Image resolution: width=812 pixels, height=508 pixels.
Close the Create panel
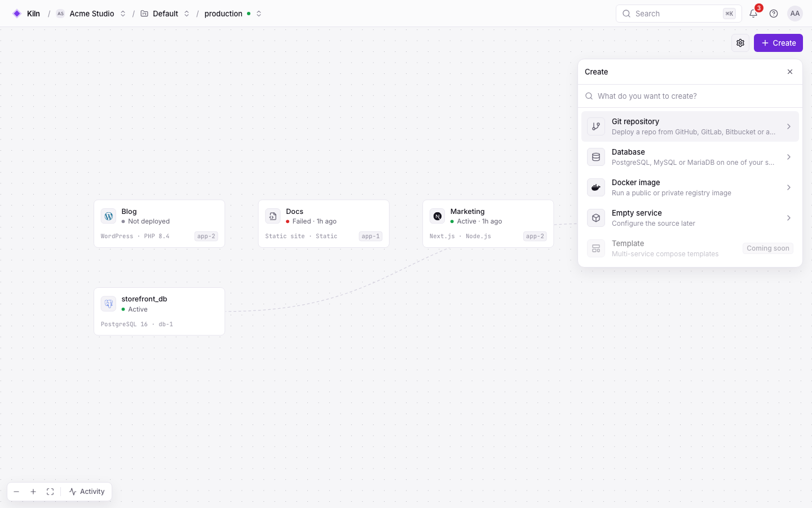click(790, 72)
